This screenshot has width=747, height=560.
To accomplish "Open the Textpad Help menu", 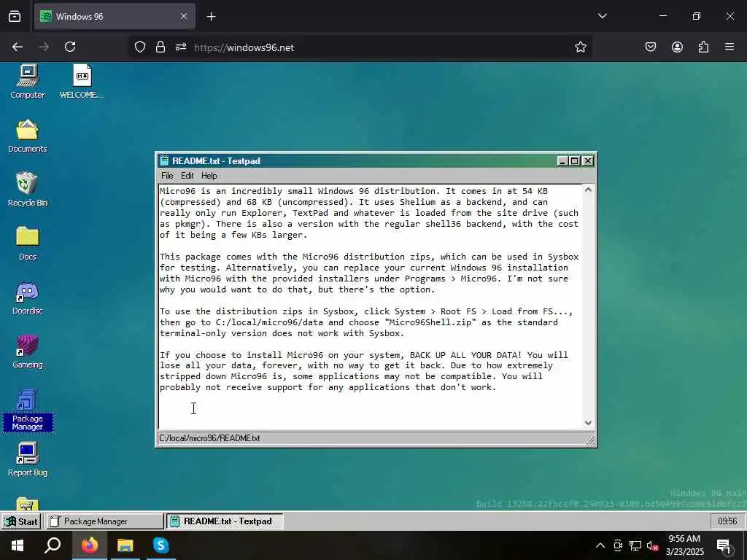I will coord(209,176).
